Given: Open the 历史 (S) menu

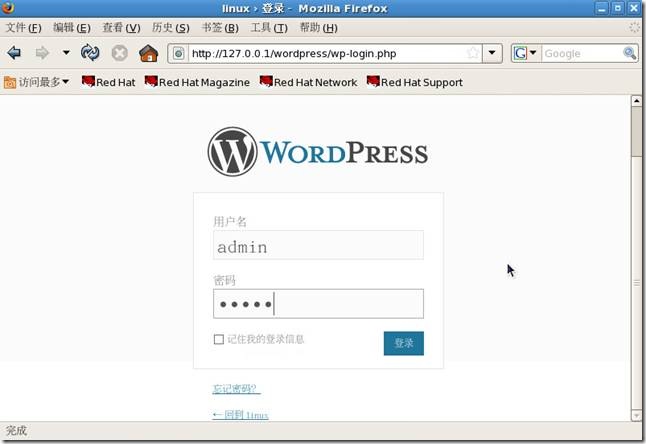Looking at the screenshot, I should pyautogui.click(x=171, y=28).
